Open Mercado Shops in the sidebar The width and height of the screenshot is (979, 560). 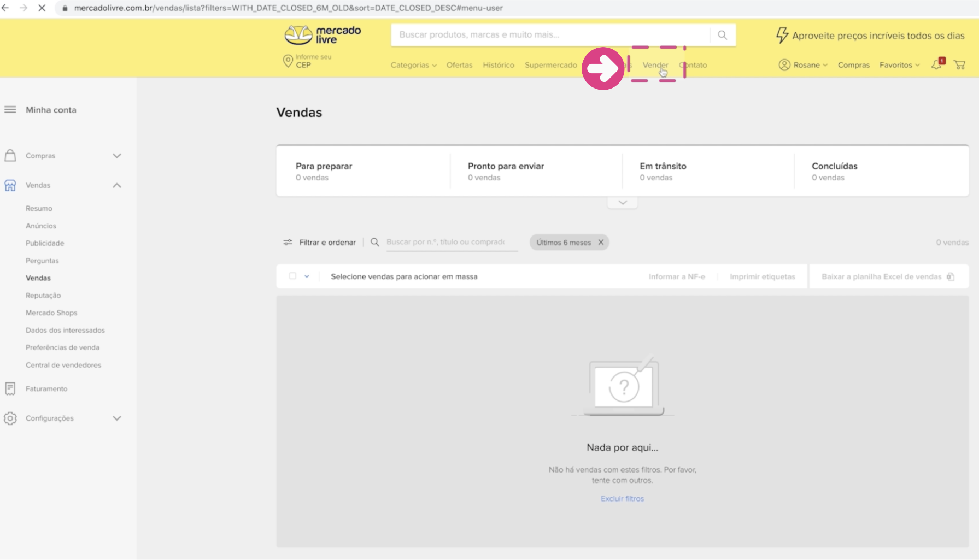tap(51, 313)
